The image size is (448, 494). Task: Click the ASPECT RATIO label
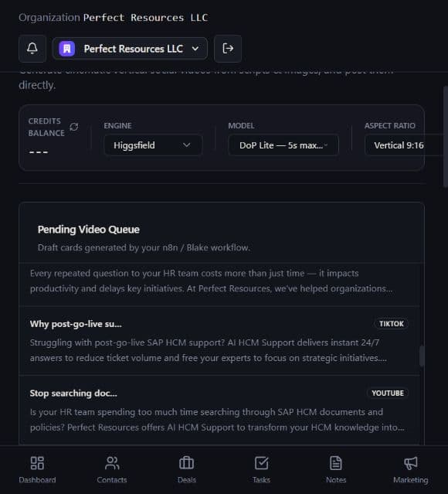390,126
